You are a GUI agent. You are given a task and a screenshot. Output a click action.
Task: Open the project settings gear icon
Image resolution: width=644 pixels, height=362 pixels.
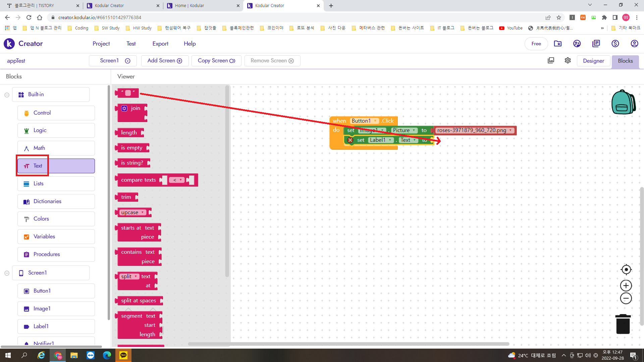click(568, 60)
